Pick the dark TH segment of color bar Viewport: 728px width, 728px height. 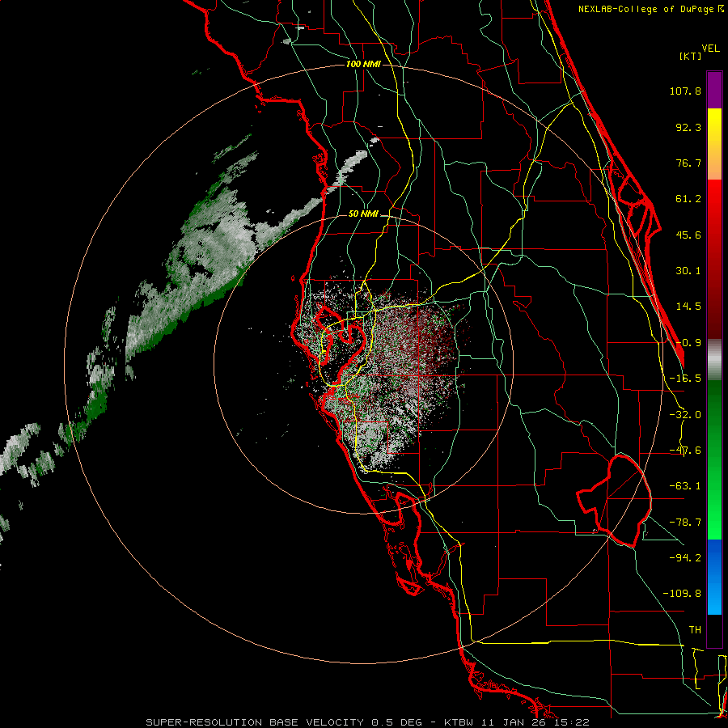coord(714,630)
